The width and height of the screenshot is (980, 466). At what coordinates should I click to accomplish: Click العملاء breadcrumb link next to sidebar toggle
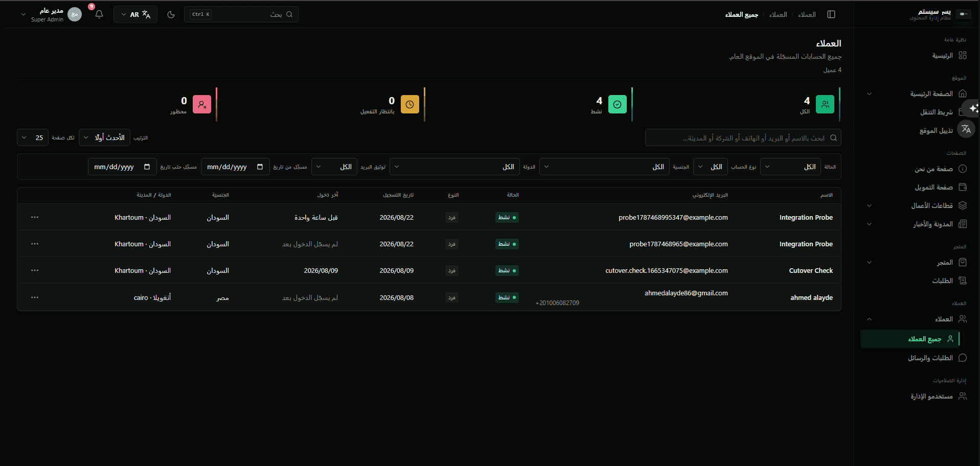[807, 15]
